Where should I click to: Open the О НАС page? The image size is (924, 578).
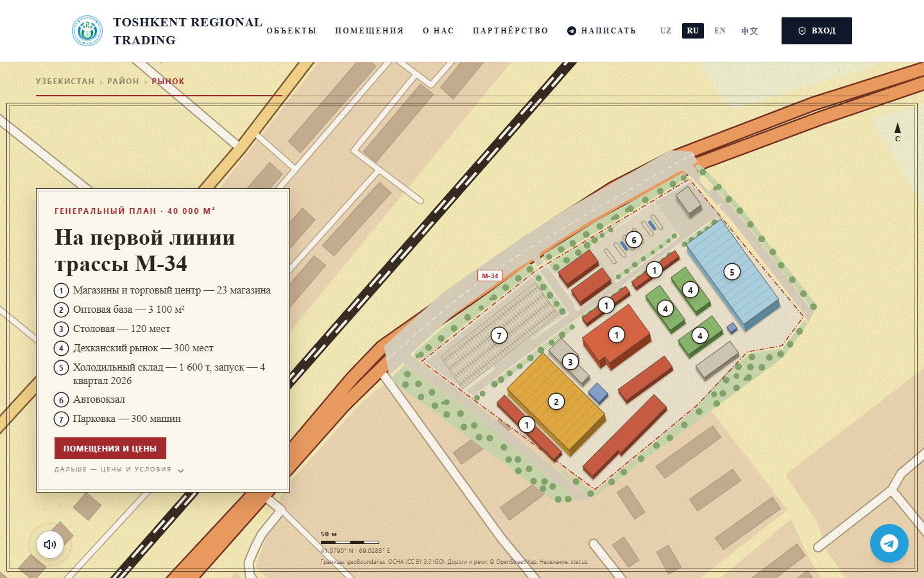pyautogui.click(x=438, y=31)
